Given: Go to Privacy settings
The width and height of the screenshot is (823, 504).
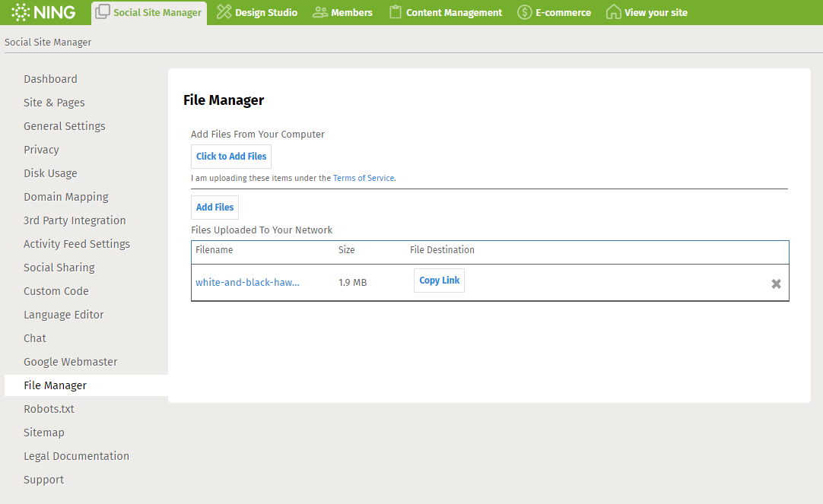Looking at the screenshot, I should tap(42, 150).
